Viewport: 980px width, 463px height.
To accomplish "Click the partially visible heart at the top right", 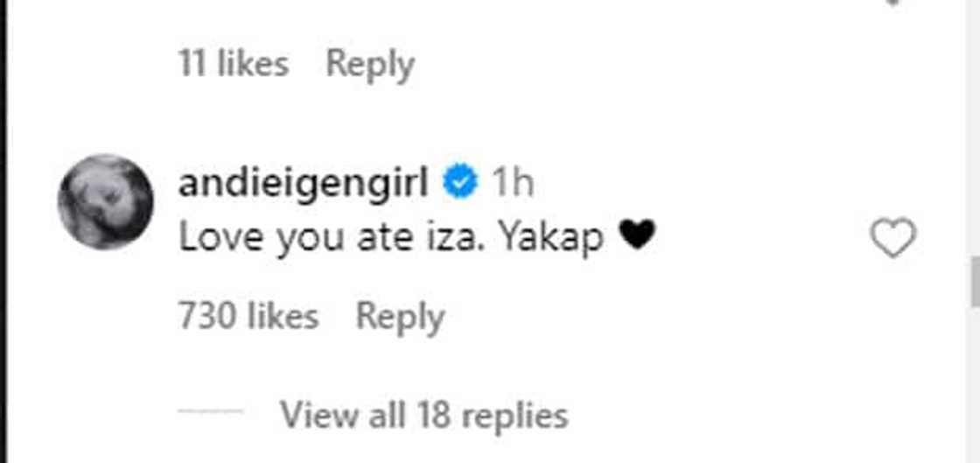I will [892, 4].
